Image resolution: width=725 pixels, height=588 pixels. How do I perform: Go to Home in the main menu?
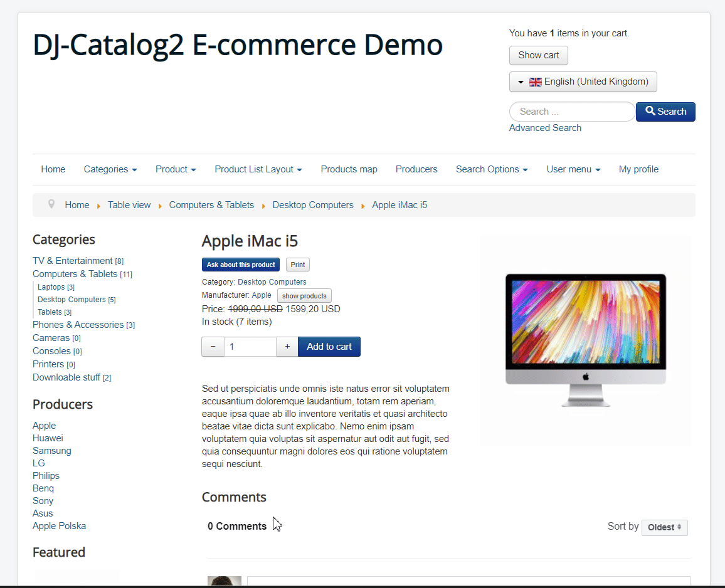tap(53, 169)
